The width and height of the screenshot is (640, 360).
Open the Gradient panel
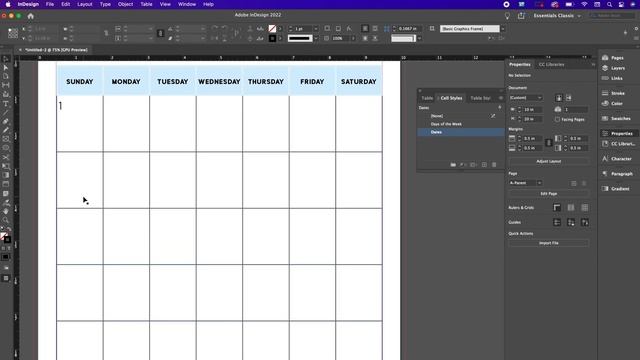(x=616, y=189)
